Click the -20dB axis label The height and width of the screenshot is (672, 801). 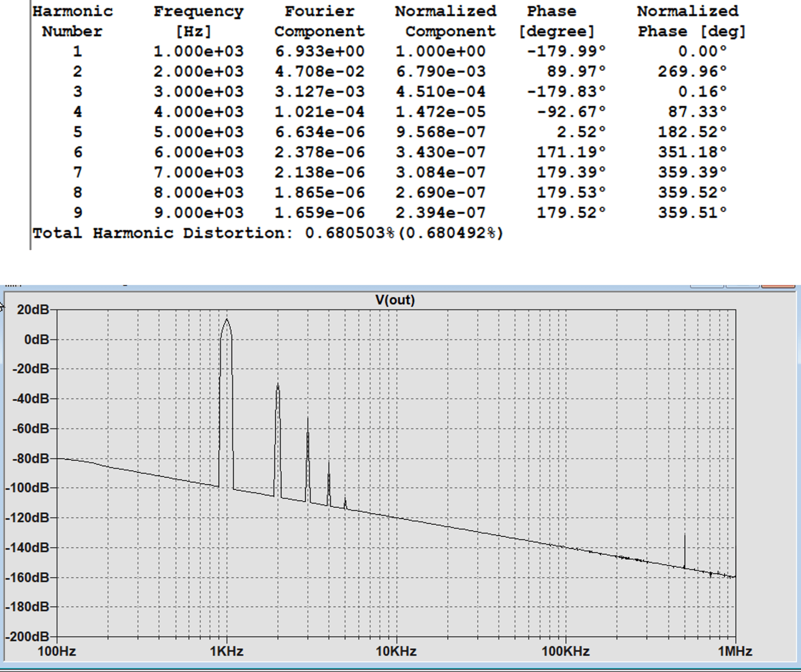tap(31, 369)
